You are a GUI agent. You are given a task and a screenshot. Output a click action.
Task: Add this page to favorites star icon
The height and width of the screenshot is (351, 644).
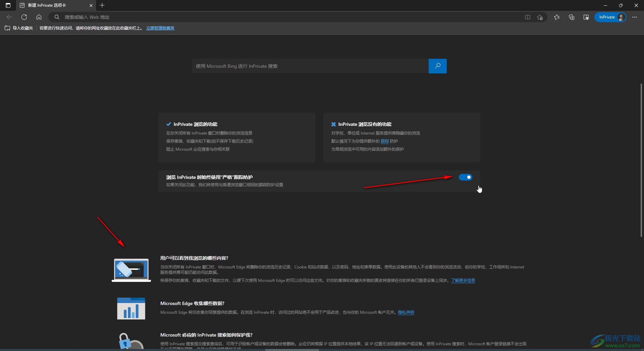pos(540,17)
